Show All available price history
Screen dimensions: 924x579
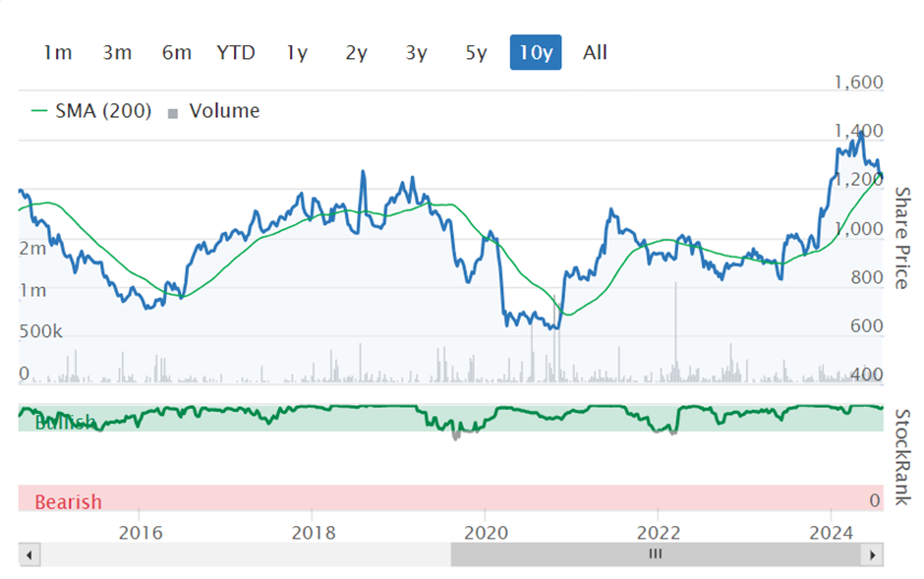pos(595,52)
